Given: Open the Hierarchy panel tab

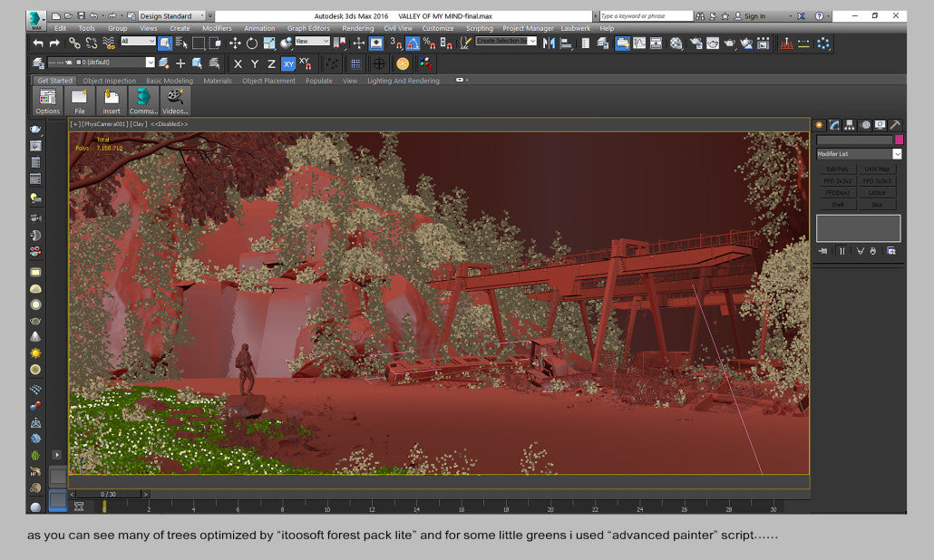Looking at the screenshot, I should click(850, 125).
